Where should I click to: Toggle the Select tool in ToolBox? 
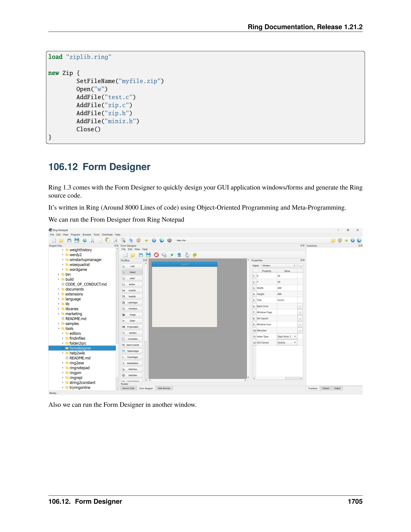coord(132,272)
